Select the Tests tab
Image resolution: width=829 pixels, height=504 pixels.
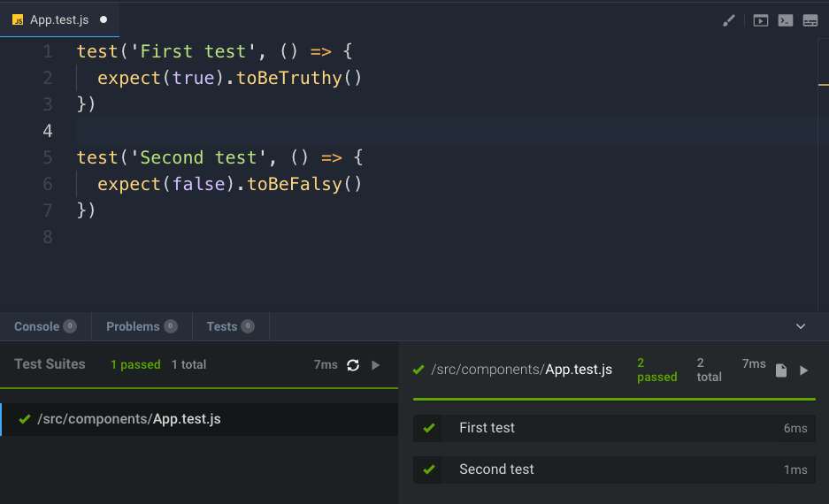222,326
